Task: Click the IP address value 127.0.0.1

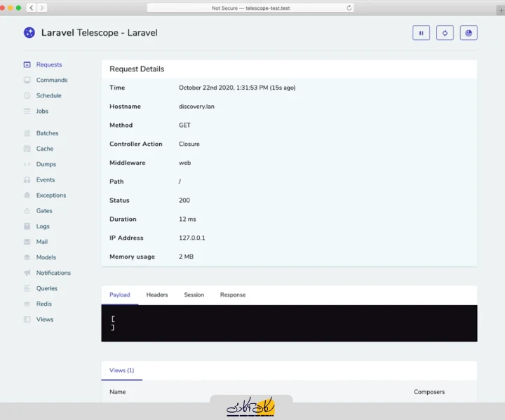Action: click(192, 238)
